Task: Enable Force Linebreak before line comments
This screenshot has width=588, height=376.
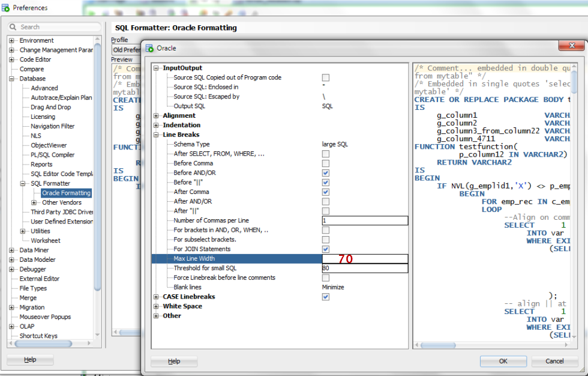Action: [x=325, y=278]
